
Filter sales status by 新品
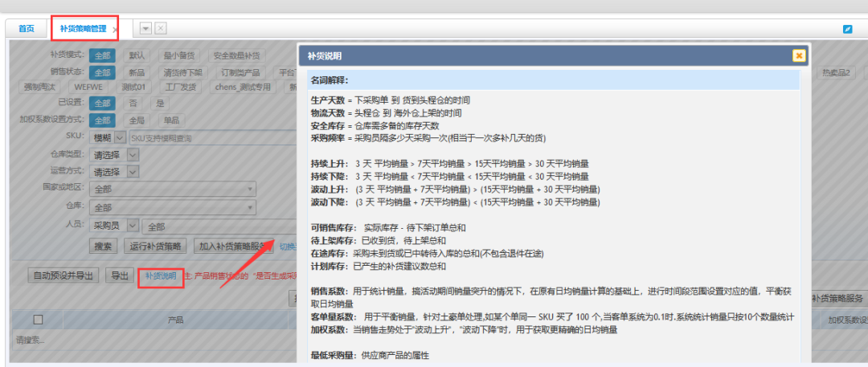tap(137, 72)
